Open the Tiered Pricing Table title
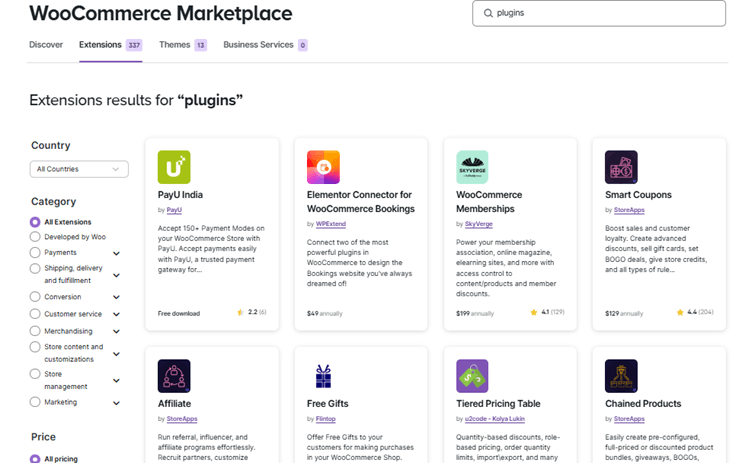 coord(498,404)
